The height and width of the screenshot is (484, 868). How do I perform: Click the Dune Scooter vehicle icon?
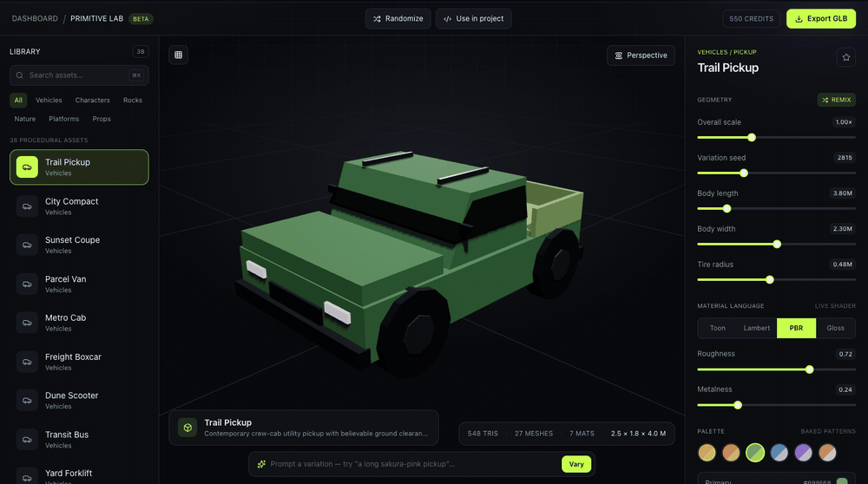coord(27,401)
